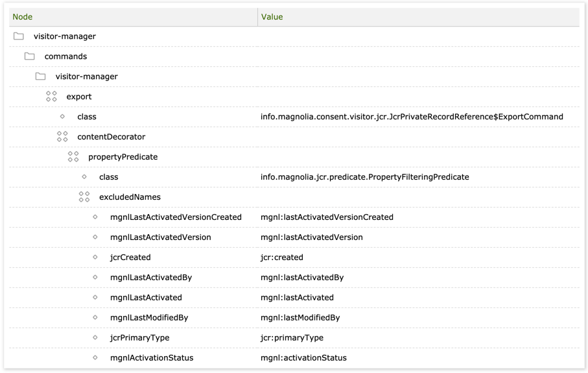Image resolution: width=588 pixels, height=373 pixels.
Task: Click the value jcr:primaryType
Action: [x=292, y=338]
